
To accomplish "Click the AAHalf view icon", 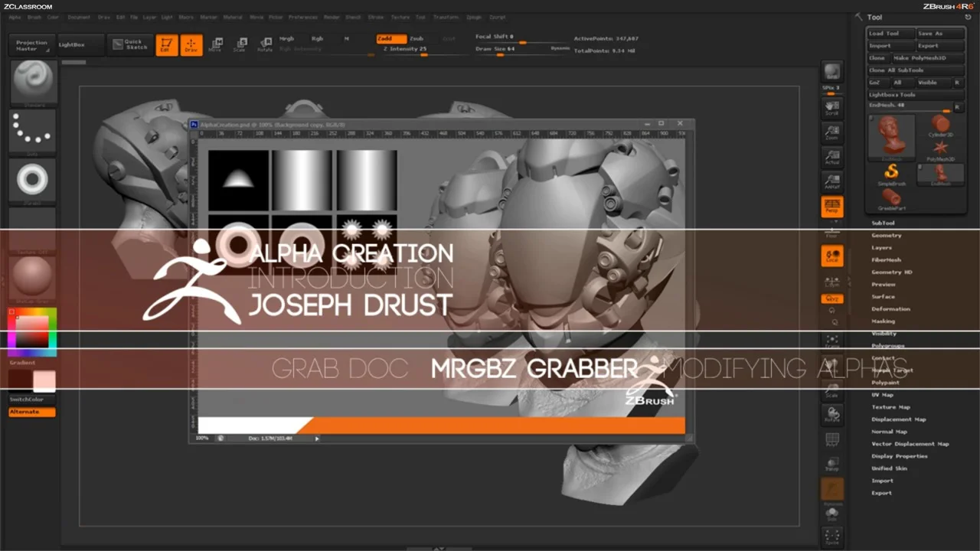I will (x=831, y=182).
